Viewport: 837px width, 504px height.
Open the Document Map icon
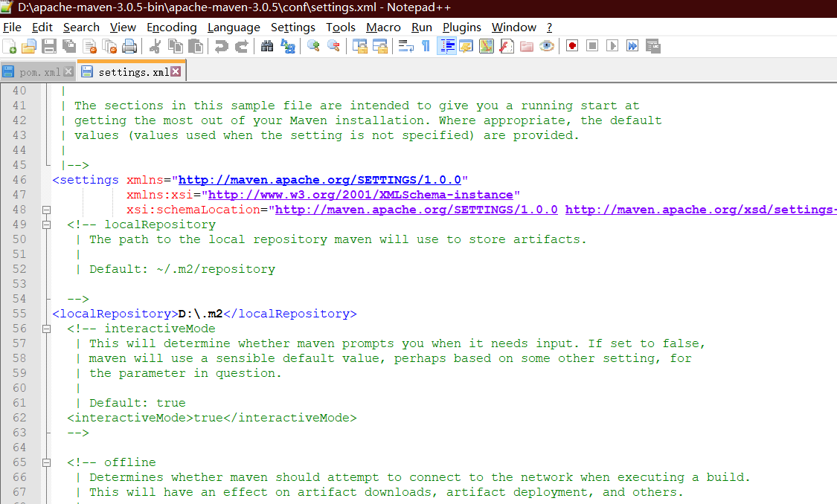pos(487,46)
